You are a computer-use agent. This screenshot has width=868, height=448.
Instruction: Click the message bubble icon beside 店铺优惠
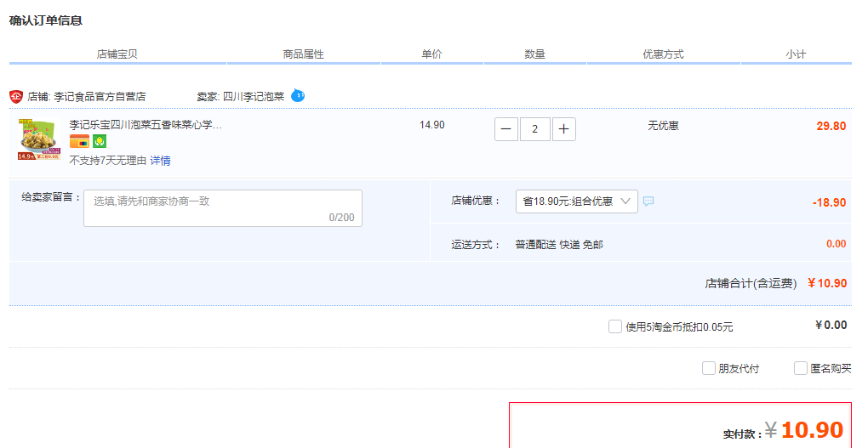(x=648, y=201)
